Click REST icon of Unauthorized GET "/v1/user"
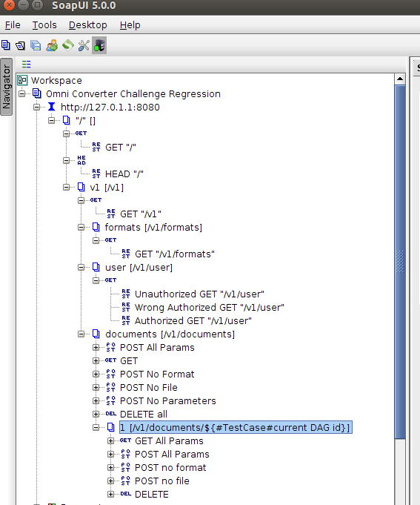The height and width of the screenshot is (505, 420). (126, 294)
